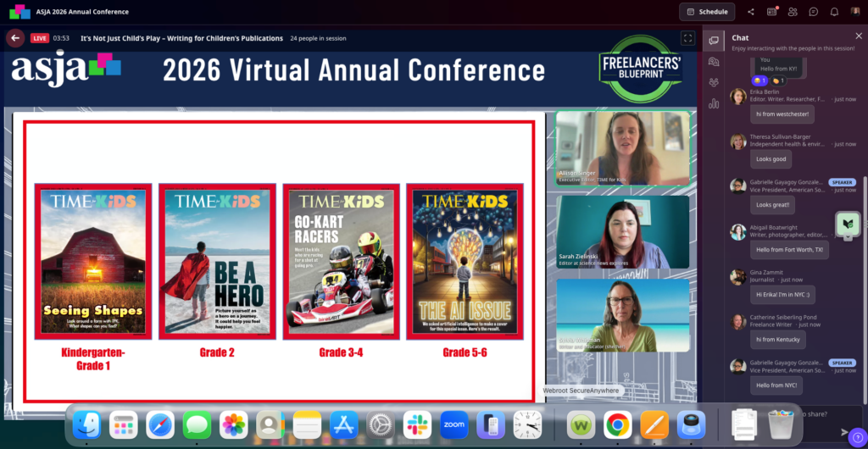
Task: Switch to the Q&A panel icon
Action: click(714, 61)
